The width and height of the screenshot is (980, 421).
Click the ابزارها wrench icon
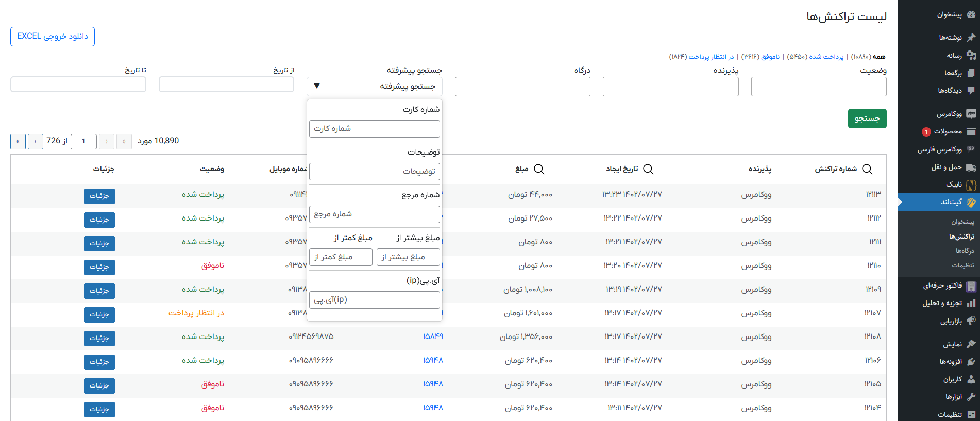point(971,397)
